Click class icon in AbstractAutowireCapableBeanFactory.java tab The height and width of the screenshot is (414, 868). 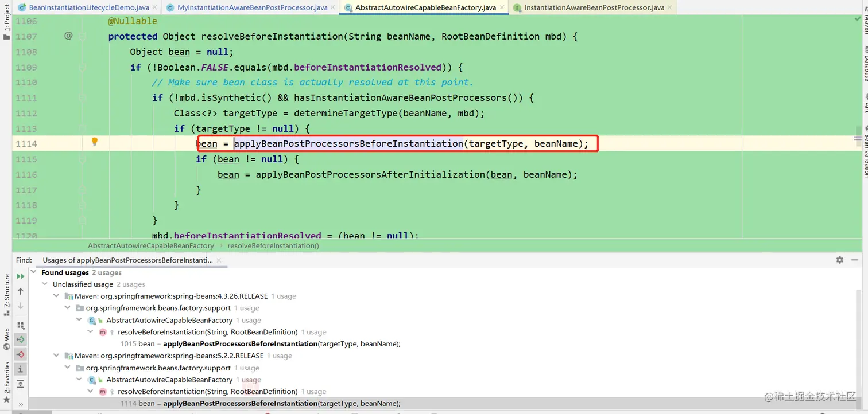348,7
